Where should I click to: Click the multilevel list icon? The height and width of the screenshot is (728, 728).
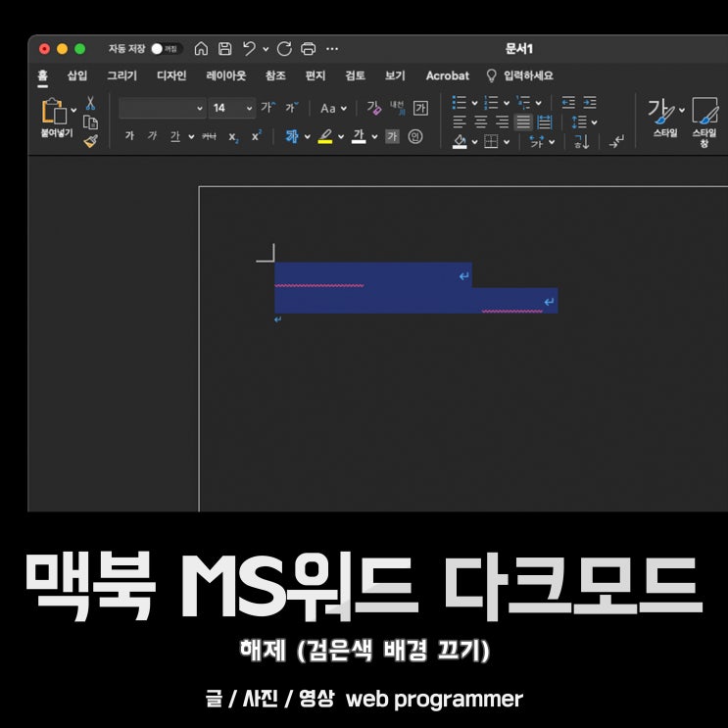pos(523,103)
